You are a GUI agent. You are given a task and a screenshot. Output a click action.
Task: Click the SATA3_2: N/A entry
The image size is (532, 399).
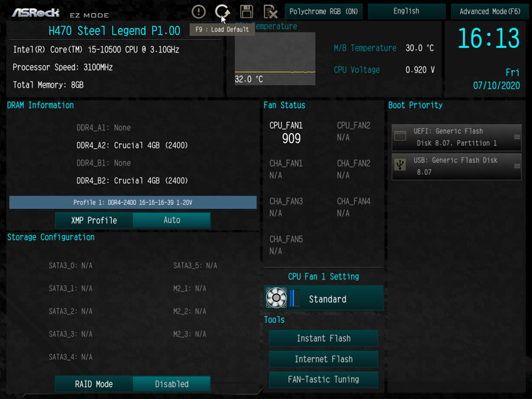70,311
